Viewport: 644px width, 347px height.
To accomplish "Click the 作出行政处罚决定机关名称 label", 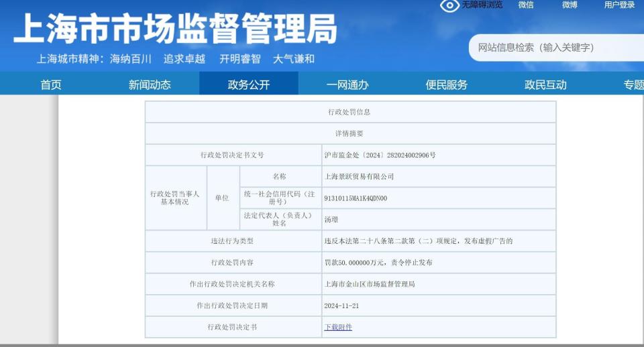I will (233, 284).
